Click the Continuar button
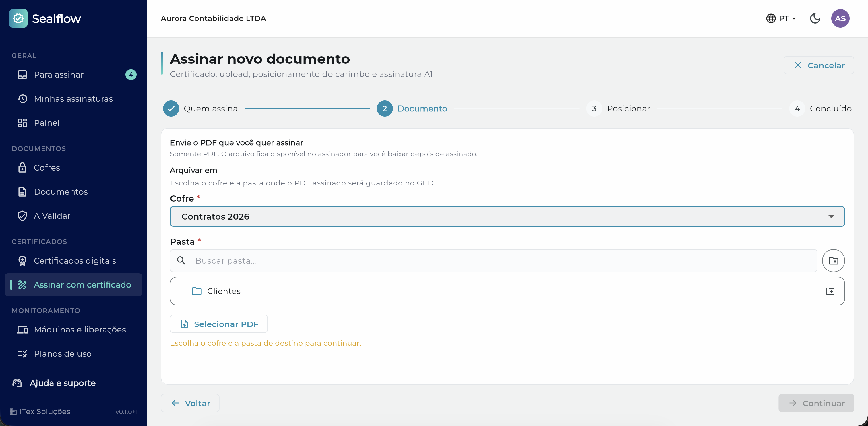The height and width of the screenshot is (426, 868). [x=816, y=403]
